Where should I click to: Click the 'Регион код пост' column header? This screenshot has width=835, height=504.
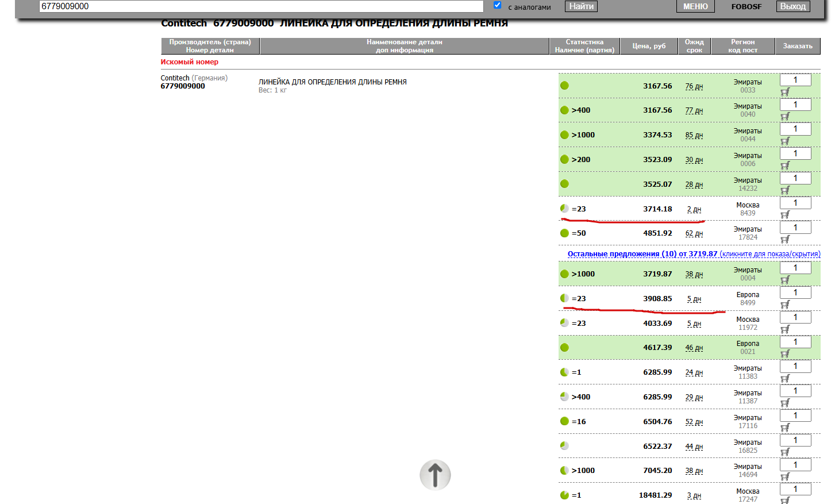click(x=743, y=46)
